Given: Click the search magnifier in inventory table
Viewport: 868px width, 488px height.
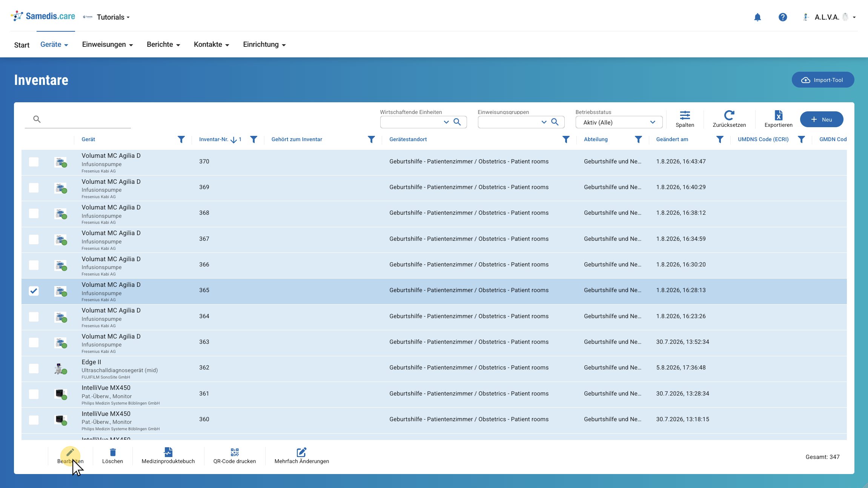Looking at the screenshot, I should [x=37, y=119].
